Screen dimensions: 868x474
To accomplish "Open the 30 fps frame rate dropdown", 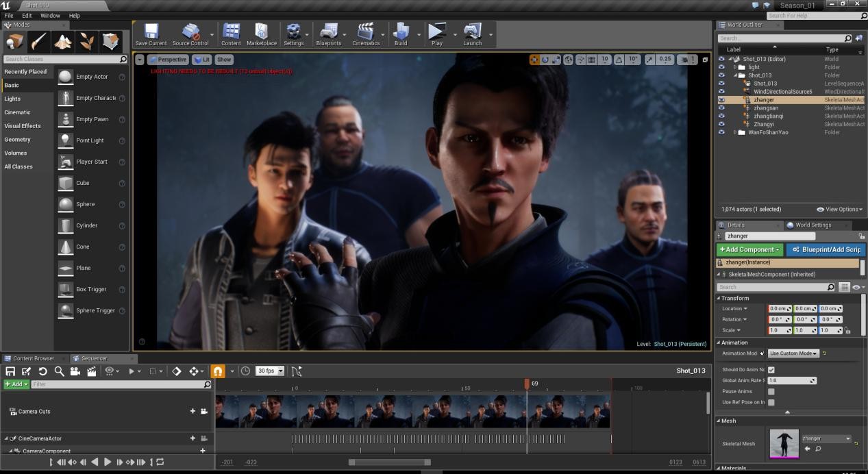I will (270, 371).
